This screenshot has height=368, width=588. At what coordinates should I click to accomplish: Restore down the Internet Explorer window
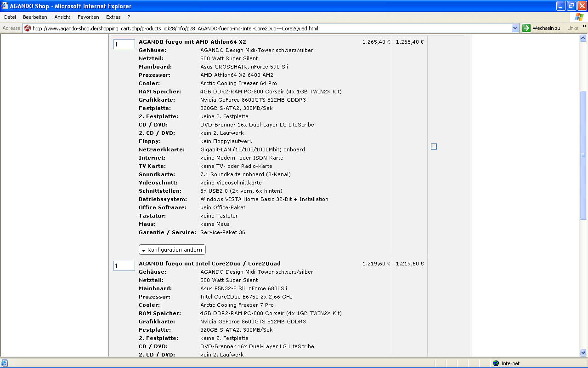pos(571,6)
